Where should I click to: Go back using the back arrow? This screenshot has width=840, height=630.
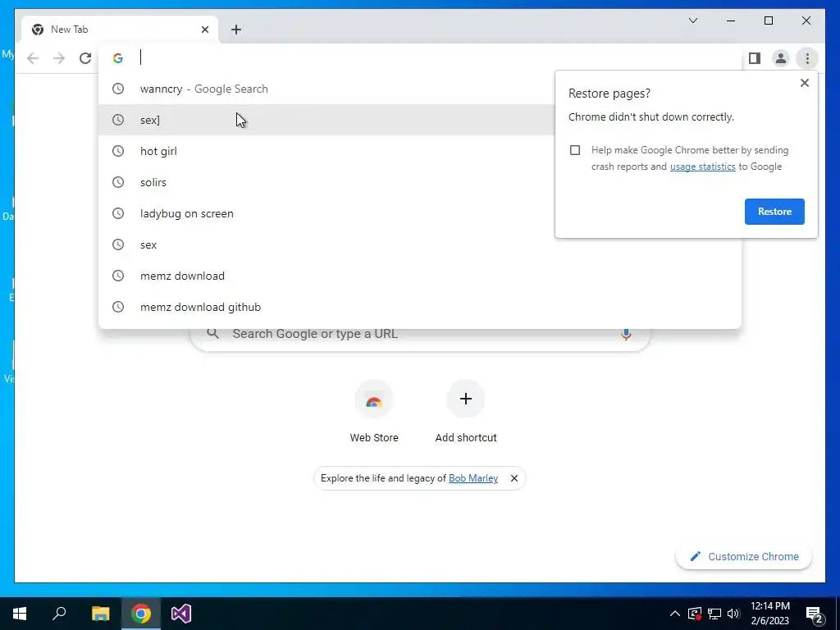33,58
